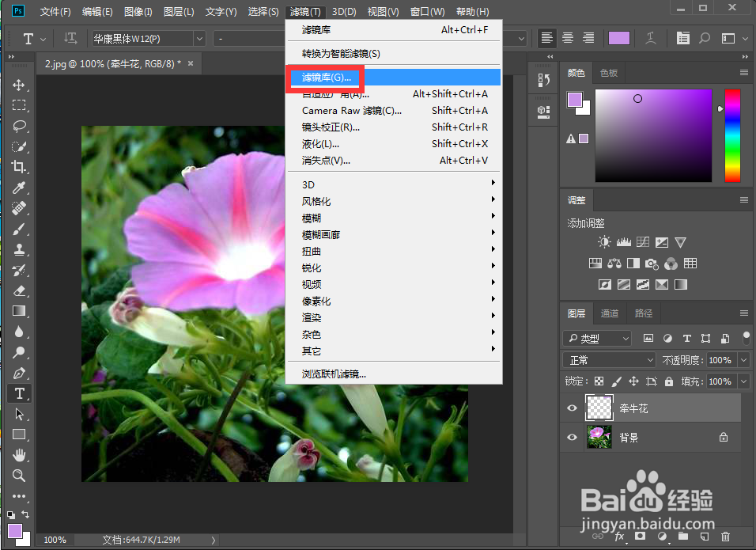The image size is (756, 550).
Task: Select the Horizontal Type tool
Action: pos(19,393)
